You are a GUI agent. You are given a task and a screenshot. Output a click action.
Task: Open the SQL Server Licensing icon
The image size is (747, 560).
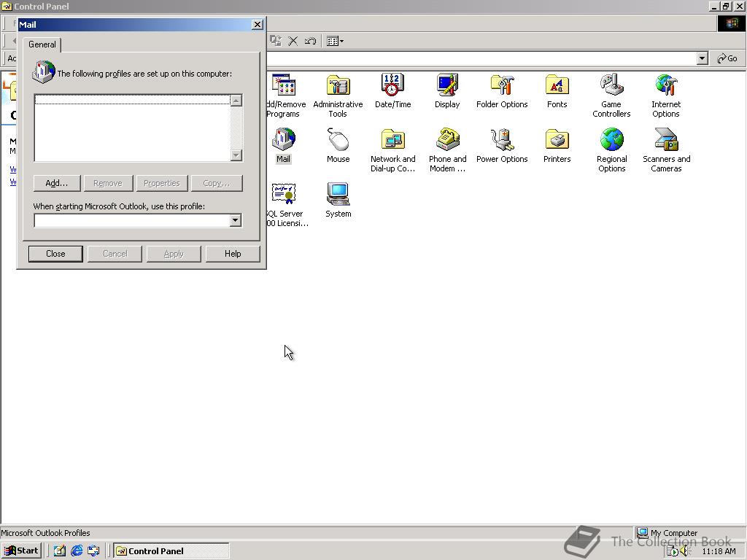coord(286,195)
